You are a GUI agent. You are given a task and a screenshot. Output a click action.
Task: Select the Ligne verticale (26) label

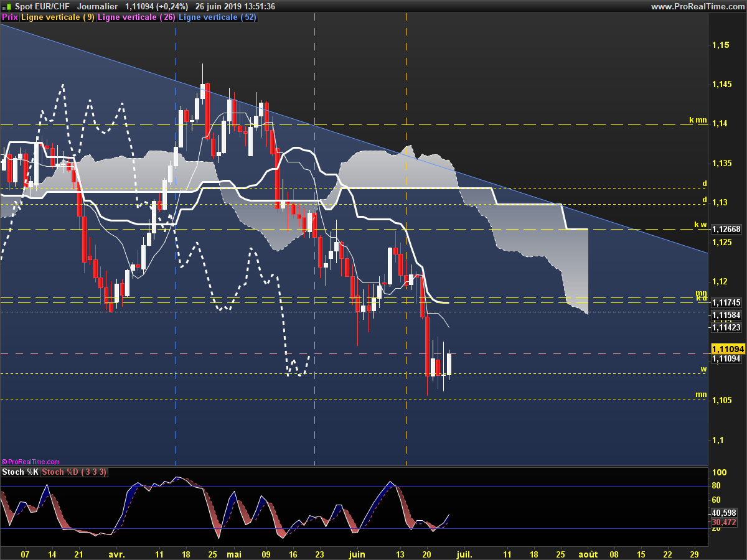136,17
